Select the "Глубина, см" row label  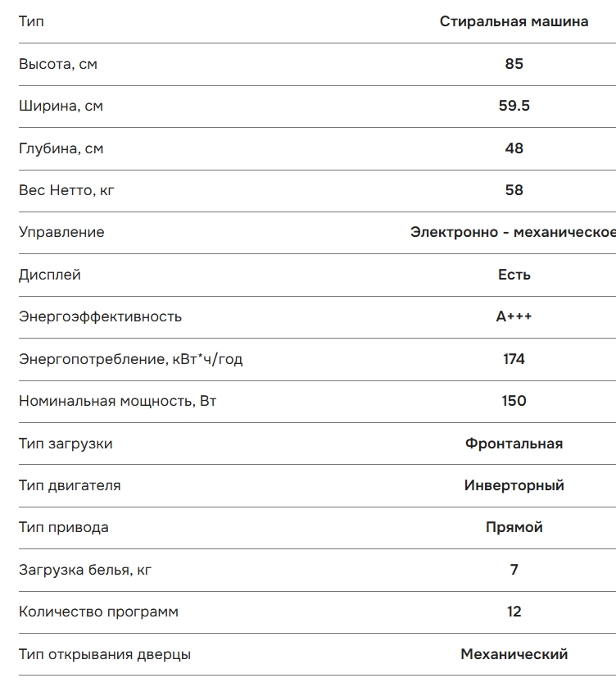point(61,148)
